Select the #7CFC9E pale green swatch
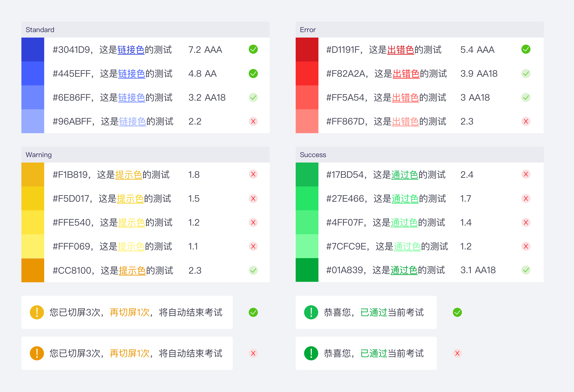574x392 pixels. coord(307,246)
